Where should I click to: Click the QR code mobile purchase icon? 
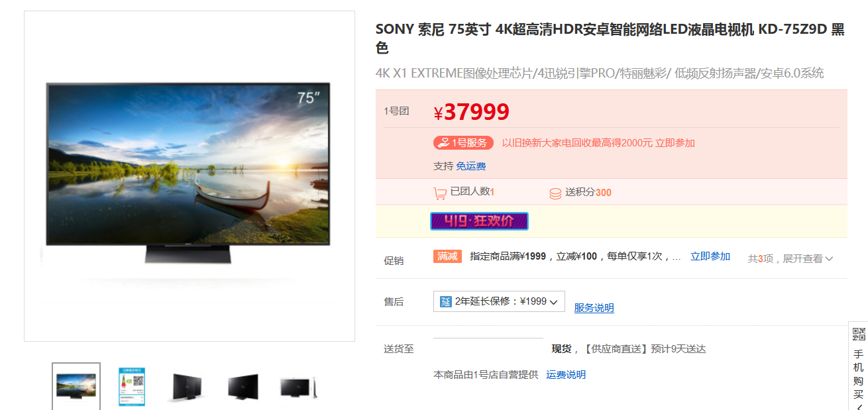click(859, 334)
